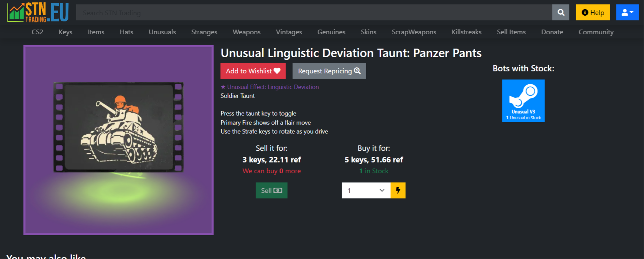Select ScrapWeapons in the navigation
Viewport: 644px width, 259px height.
(x=414, y=32)
